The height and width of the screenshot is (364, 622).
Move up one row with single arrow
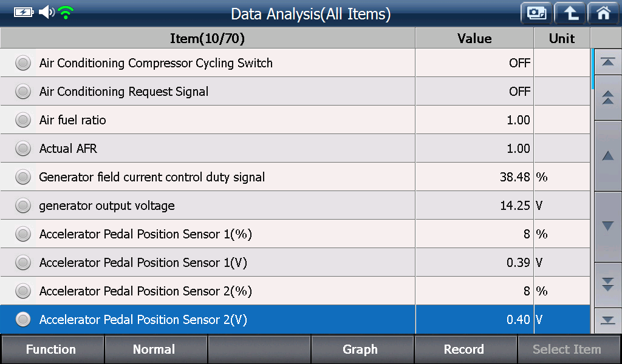[607, 156]
